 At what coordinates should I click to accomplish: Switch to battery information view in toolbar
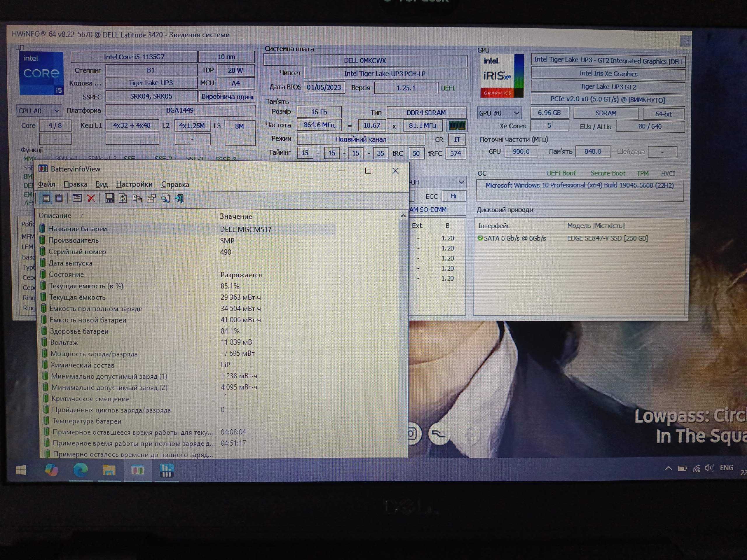pos(46,199)
